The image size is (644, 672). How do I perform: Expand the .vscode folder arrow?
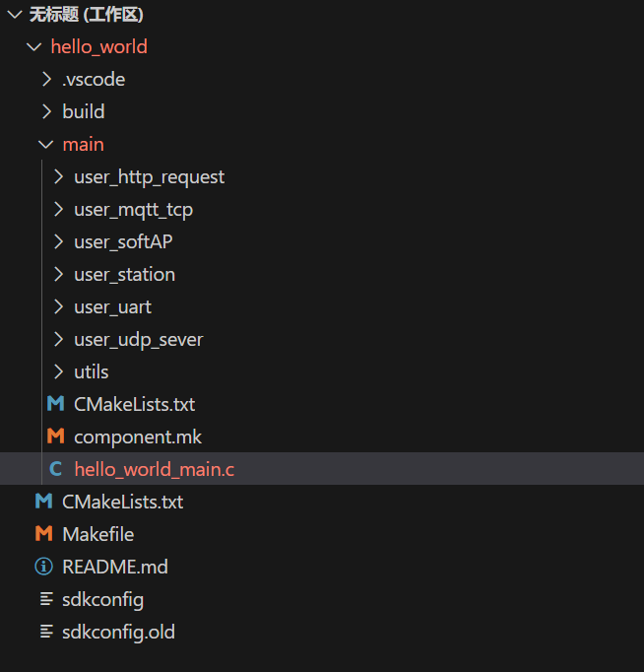click(46, 79)
